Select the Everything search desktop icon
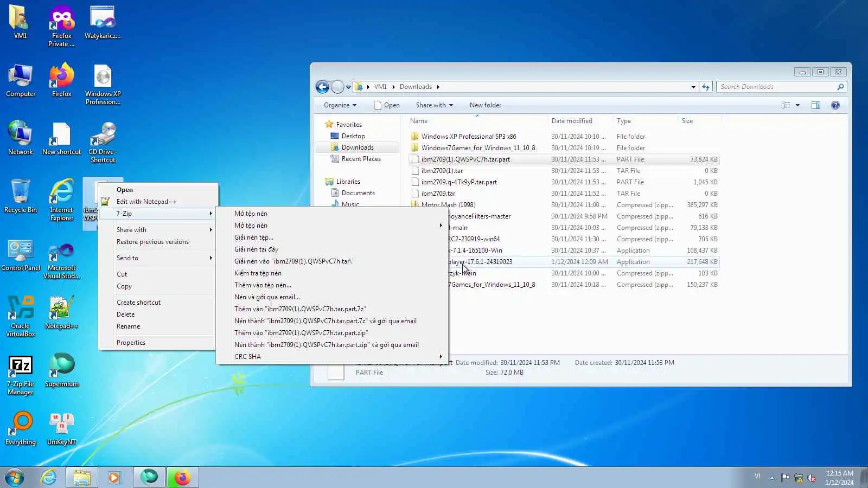Viewport: 868px width, 488px height. click(21, 429)
